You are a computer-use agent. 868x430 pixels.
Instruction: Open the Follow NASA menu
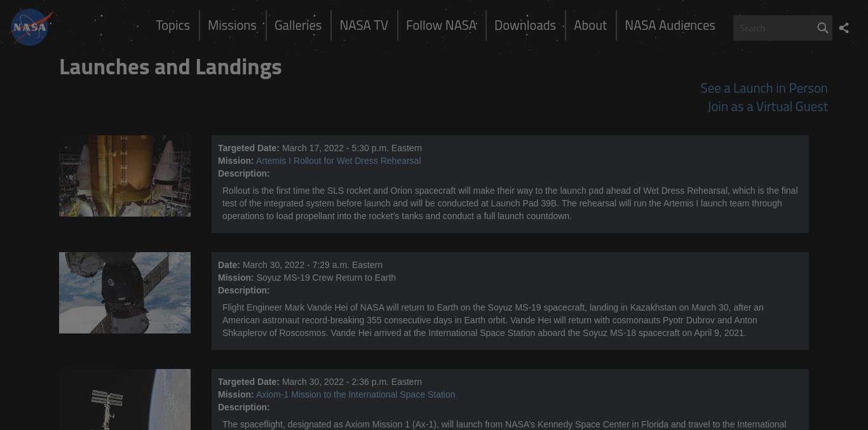pos(441,25)
